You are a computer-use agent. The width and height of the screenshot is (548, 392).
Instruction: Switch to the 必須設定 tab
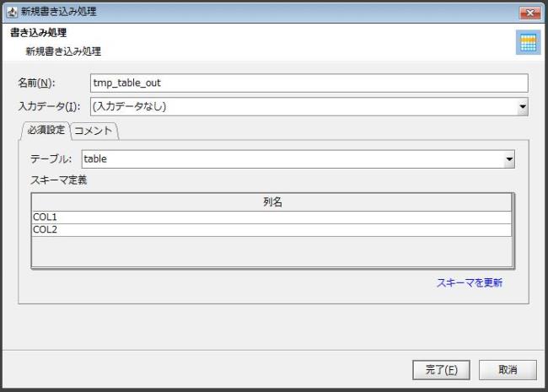point(46,131)
